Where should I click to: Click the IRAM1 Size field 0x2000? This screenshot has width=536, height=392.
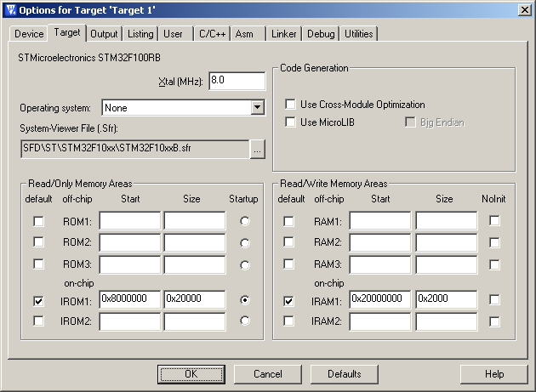(x=447, y=299)
